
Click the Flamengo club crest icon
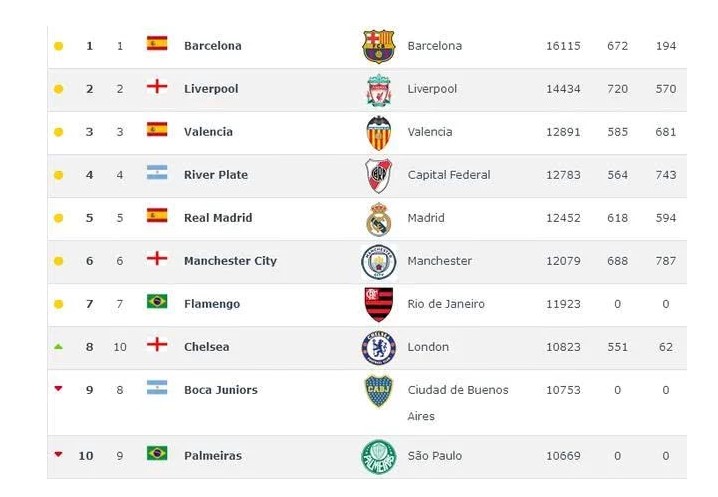click(x=378, y=304)
